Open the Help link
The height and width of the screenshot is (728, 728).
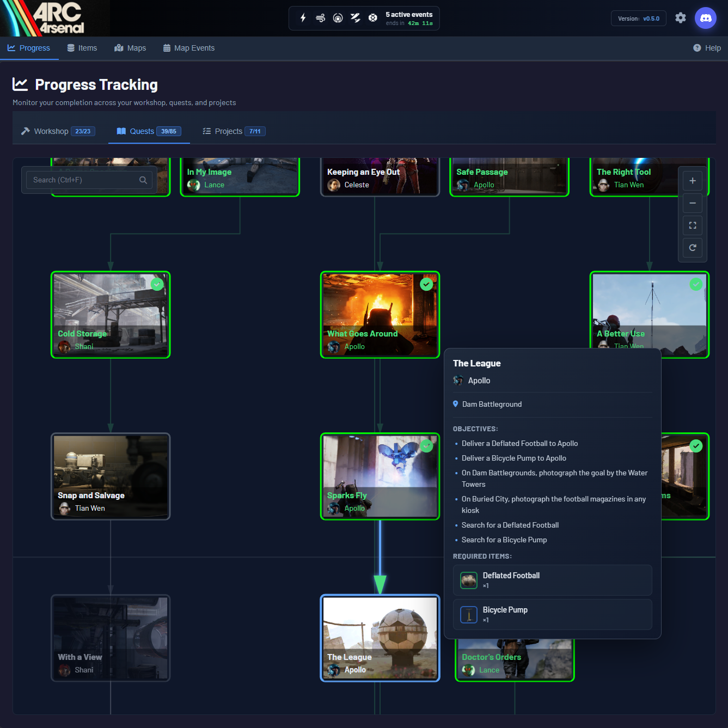(x=706, y=48)
